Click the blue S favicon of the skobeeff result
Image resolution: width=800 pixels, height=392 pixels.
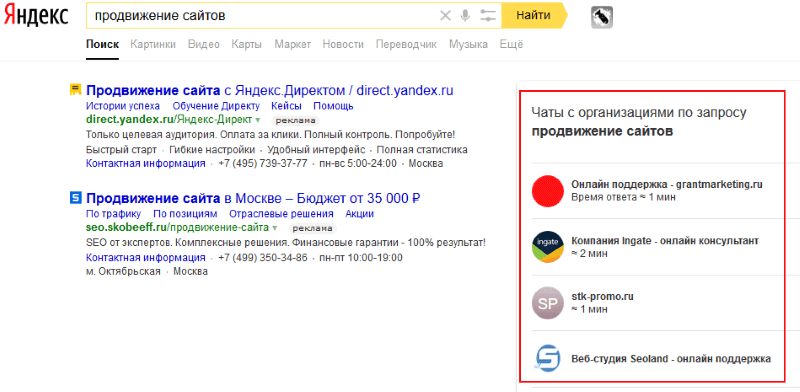(75, 198)
